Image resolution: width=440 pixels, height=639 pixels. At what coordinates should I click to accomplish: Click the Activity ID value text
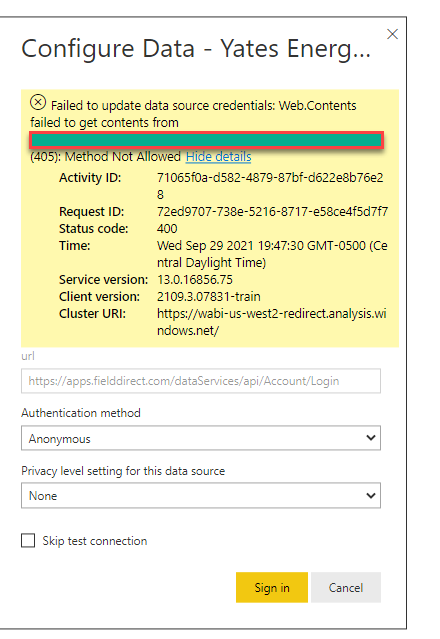(x=270, y=186)
